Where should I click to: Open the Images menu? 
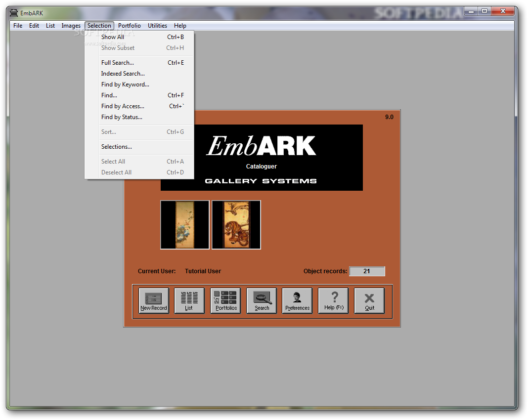pyautogui.click(x=71, y=26)
